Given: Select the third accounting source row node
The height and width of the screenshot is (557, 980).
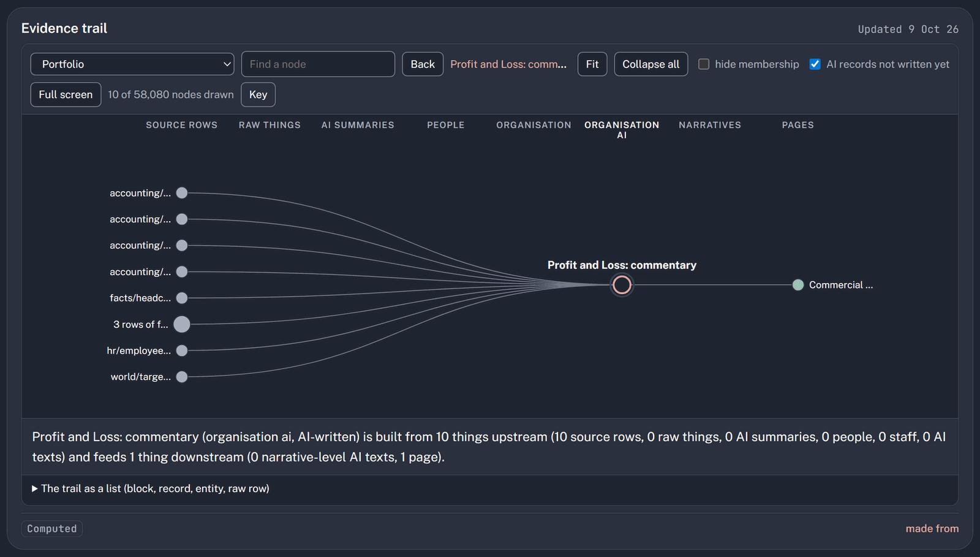Looking at the screenshot, I should [x=182, y=245].
